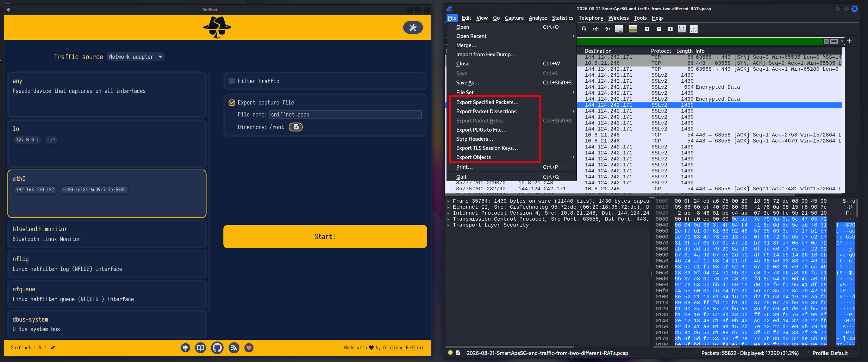Click Wireshark expert info status circle icon
The image size is (868, 362).
coord(450,353)
